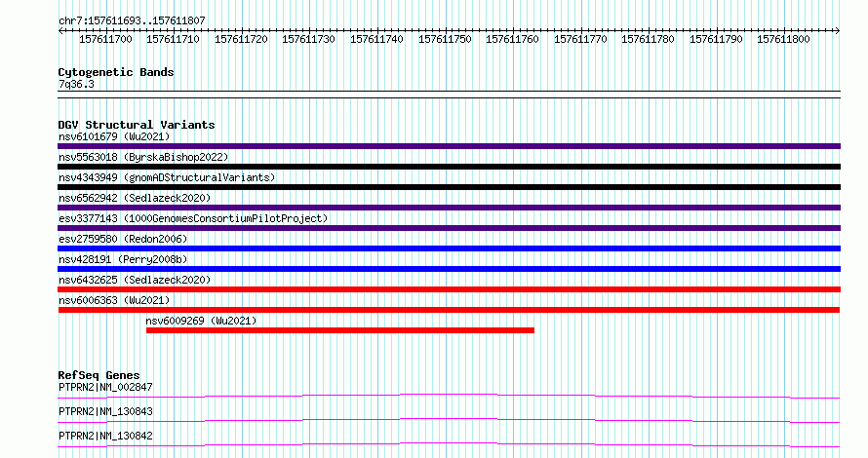The image size is (868, 458).
Task: Click ruler position 157611760
Action: 512,39
